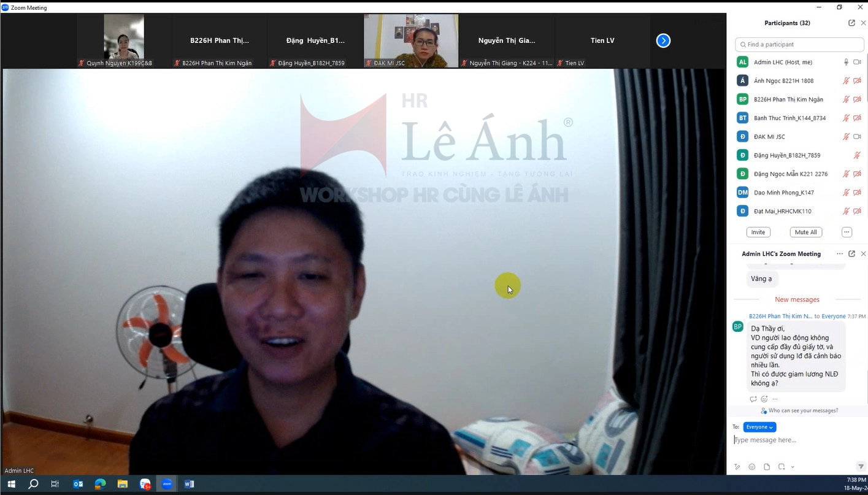Open the 'Everyone' recipient dropdown
Screen dimensions: 868x495
point(759,427)
